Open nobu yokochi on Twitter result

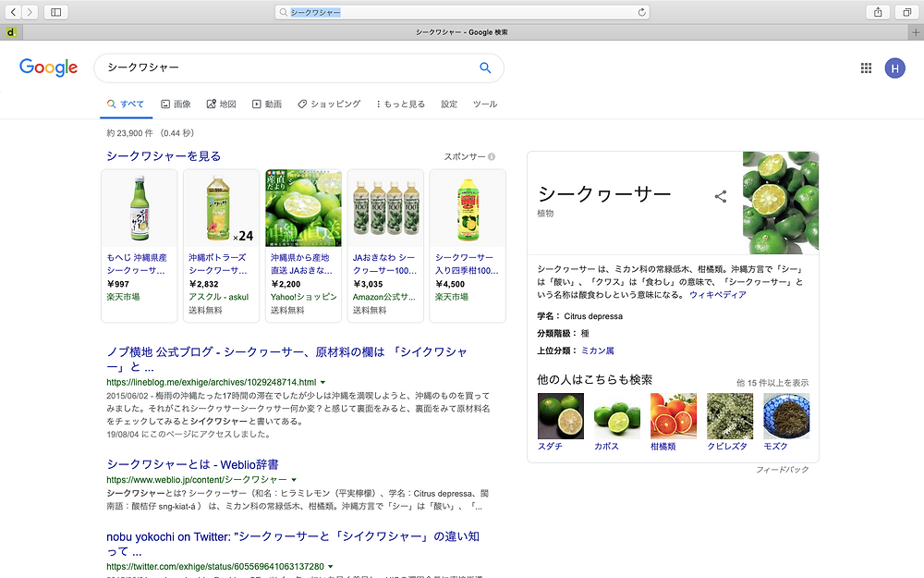pyautogui.click(x=293, y=544)
